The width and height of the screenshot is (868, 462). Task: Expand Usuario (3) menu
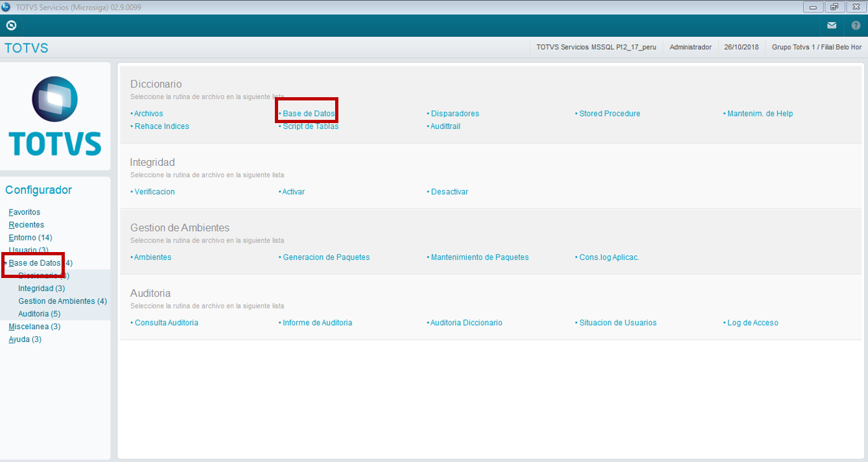tap(28, 250)
